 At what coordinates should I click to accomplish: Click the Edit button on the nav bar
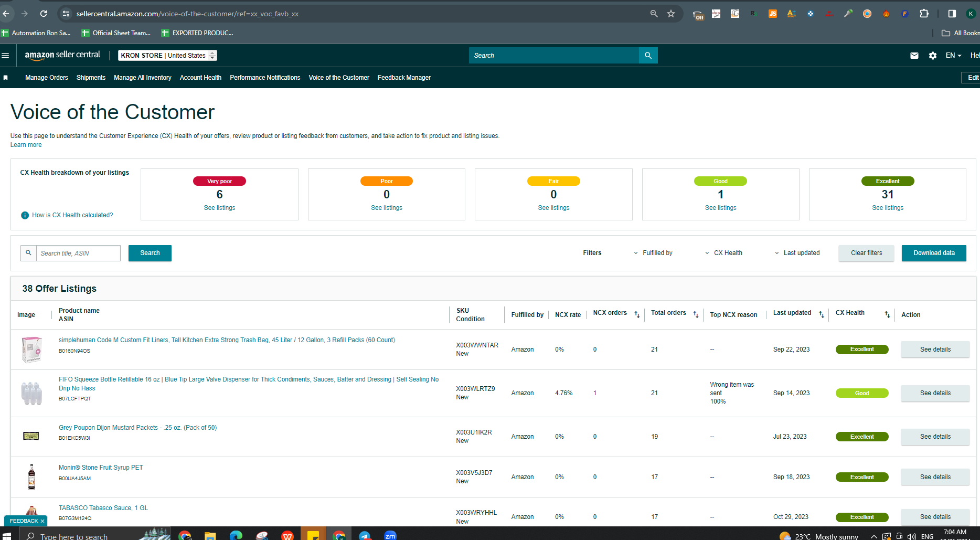(x=972, y=78)
